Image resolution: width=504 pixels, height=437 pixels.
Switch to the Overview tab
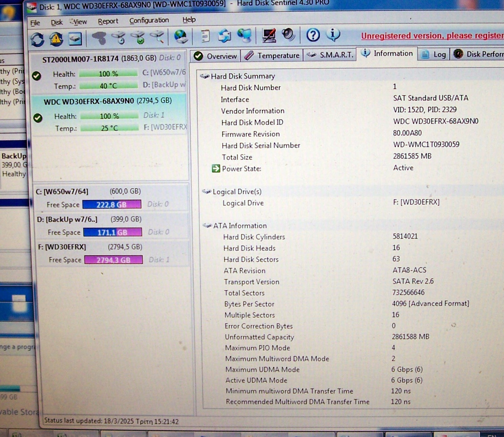point(215,56)
